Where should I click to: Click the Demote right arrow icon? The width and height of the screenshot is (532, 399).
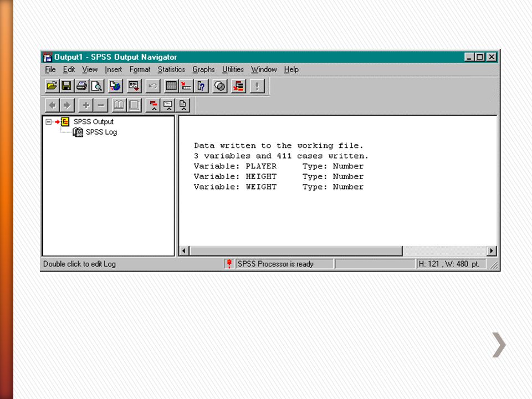click(x=67, y=105)
